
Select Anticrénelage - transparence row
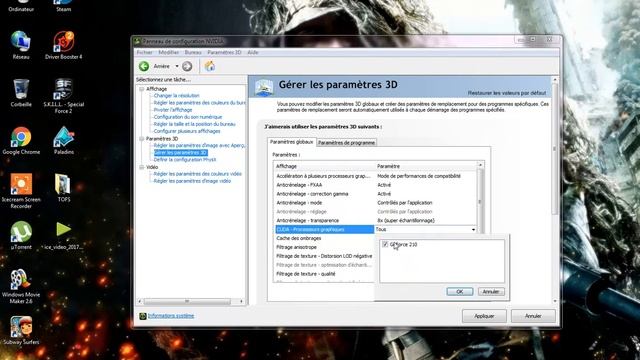pos(376,220)
